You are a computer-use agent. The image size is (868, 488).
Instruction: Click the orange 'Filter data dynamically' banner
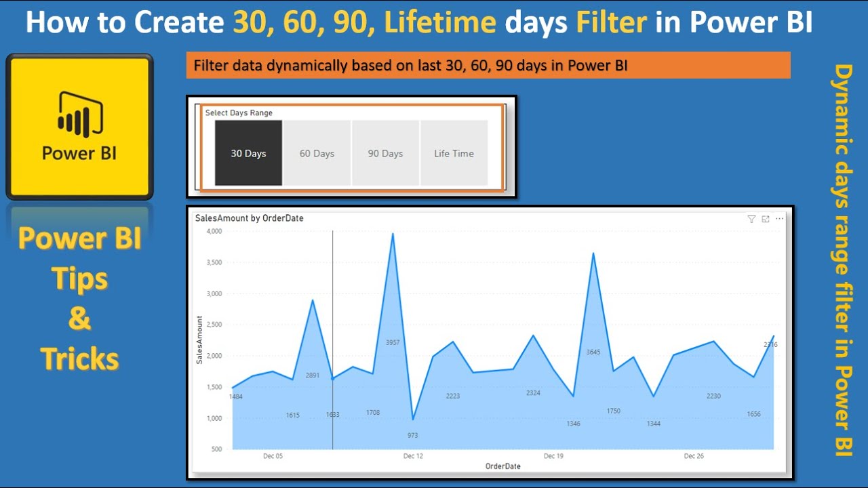(488, 65)
